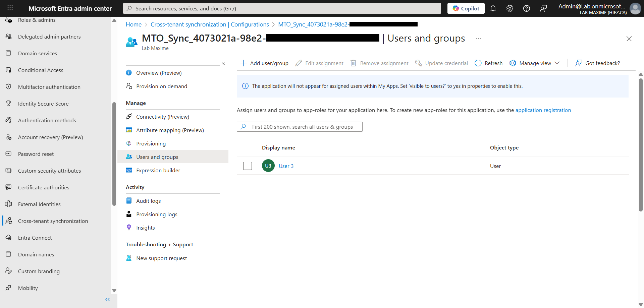Click the U3 user avatar
The image size is (644, 308).
pos(268,166)
